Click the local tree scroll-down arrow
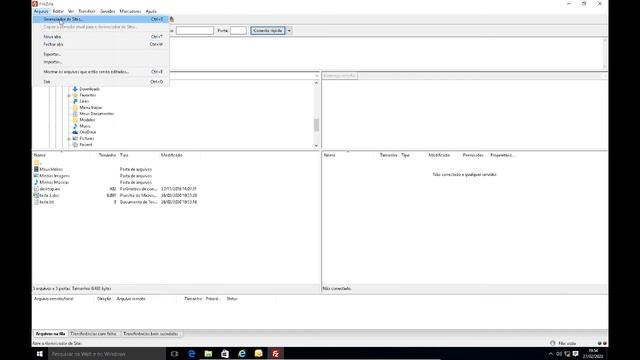The image size is (640, 360). click(x=316, y=146)
